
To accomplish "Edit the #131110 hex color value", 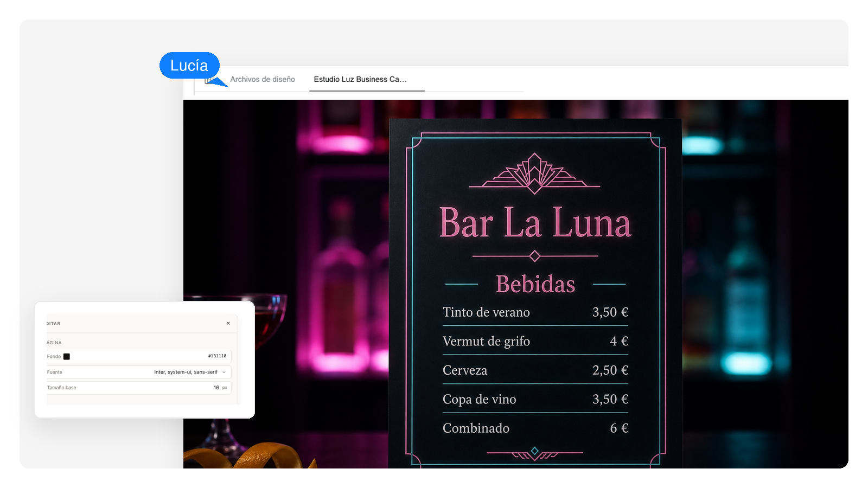I will (217, 356).
